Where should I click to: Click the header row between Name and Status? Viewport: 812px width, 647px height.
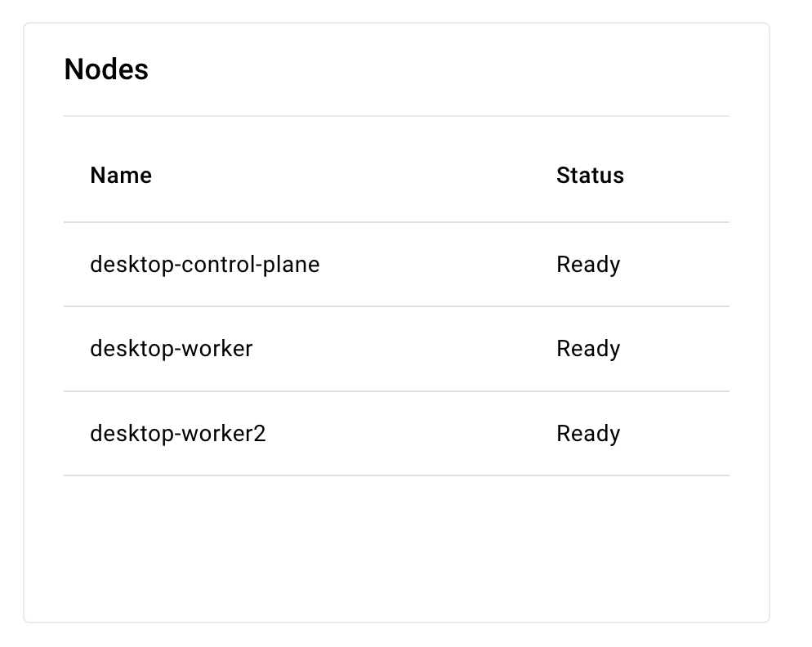pyautogui.click(x=351, y=176)
